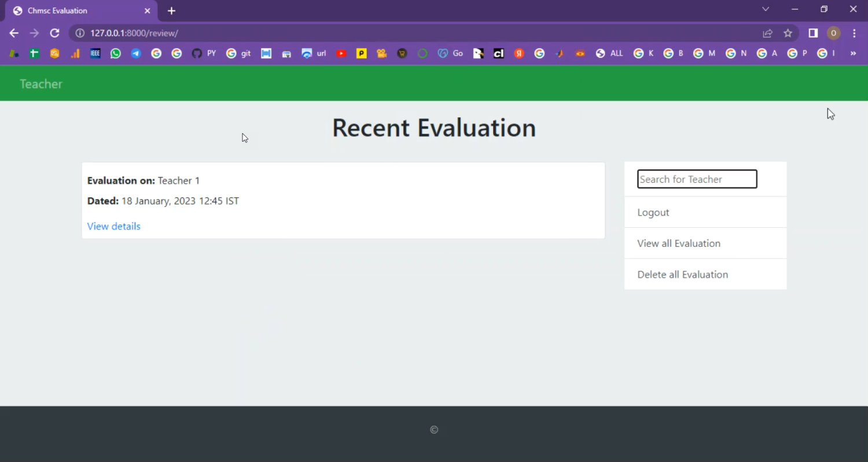Click the share page icon
Viewport: 868px width, 462px height.
tap(767, 34)
